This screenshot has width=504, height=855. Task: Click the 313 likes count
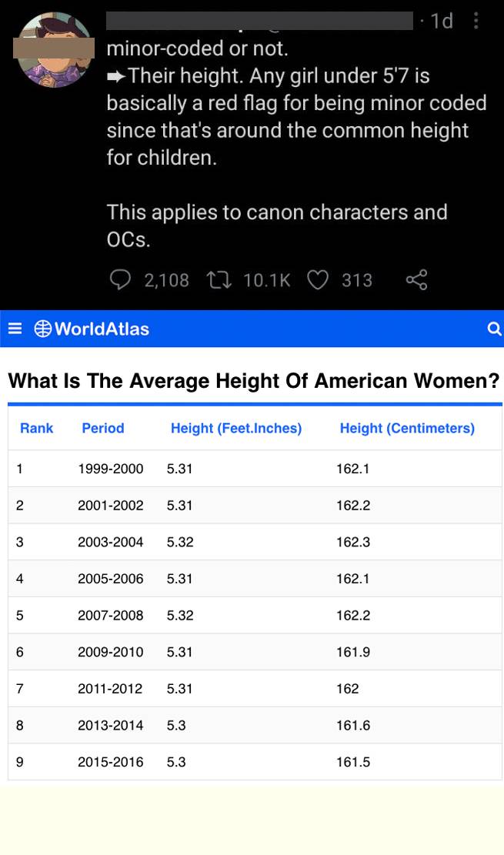tap(356, 280)
